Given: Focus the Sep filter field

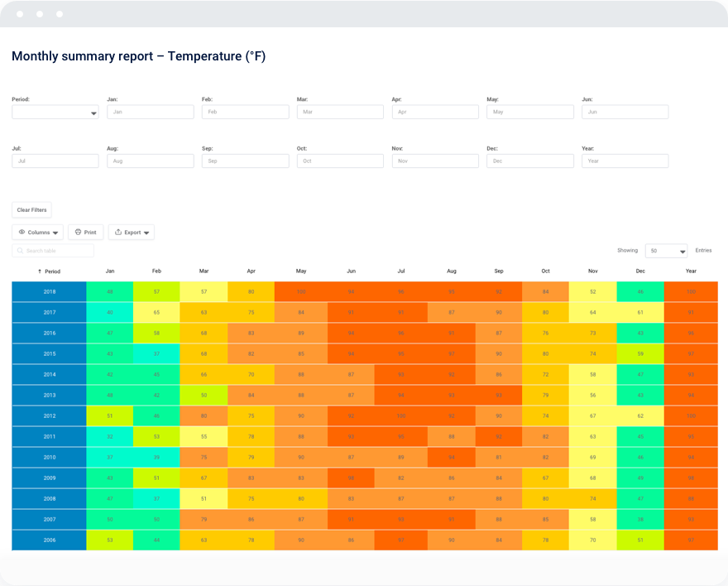Looking at the screenshot, I should pyautogui.click(x=245, y=161).
